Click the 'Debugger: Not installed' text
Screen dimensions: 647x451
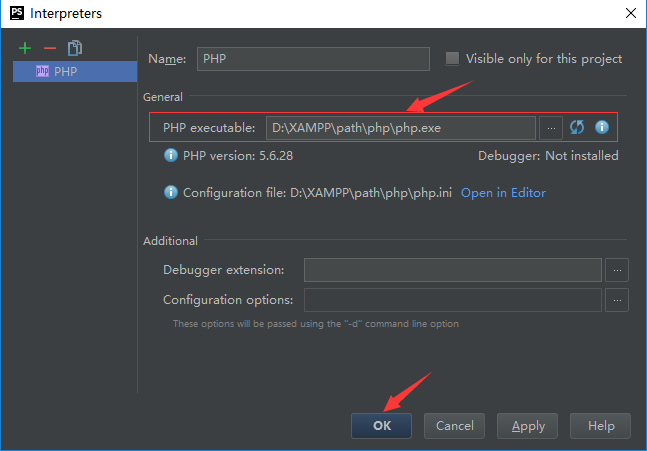click(x=548, y=156)
